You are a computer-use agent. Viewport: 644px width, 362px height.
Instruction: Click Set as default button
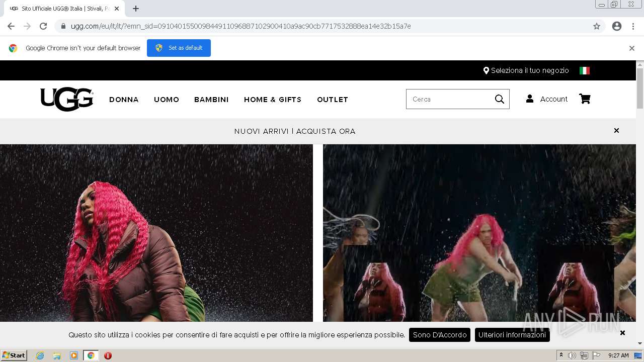[x=179, y=48]
